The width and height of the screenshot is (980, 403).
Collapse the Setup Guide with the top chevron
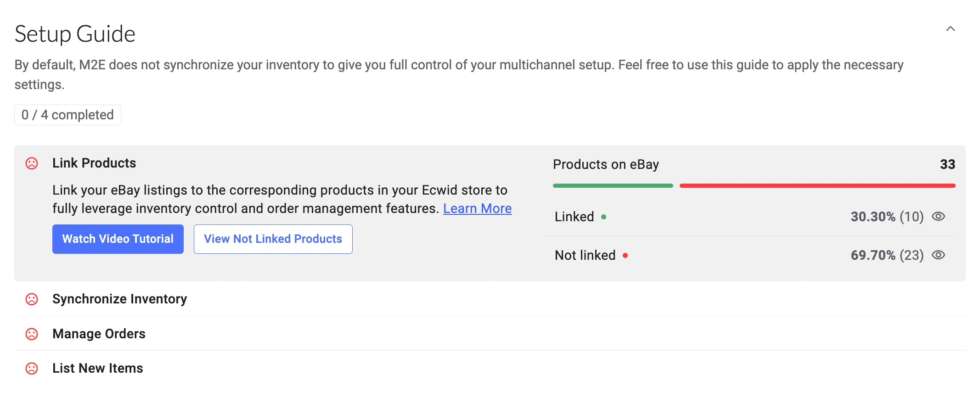[x=950, y=28]
